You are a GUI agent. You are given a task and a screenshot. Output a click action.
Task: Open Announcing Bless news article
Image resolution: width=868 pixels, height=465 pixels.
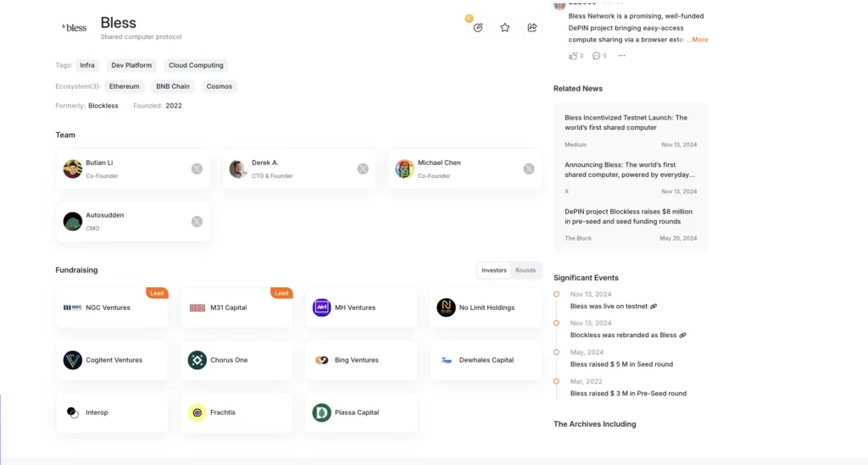(631, 169)
